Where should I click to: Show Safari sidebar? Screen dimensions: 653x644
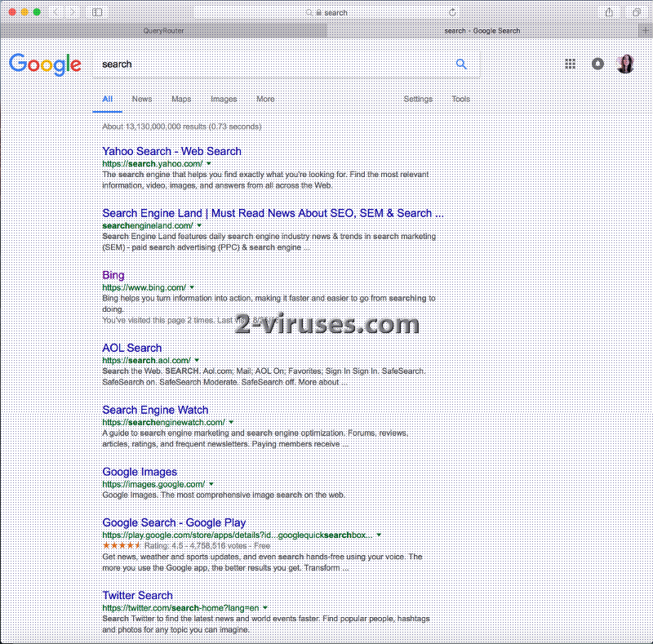pyautogui.click(x=97, y=12)
